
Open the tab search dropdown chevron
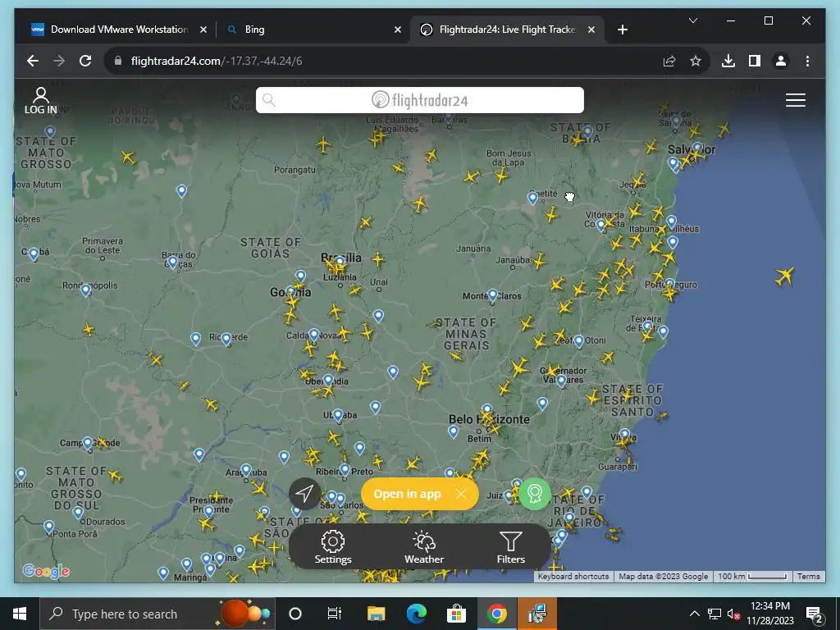pos(692,21)
